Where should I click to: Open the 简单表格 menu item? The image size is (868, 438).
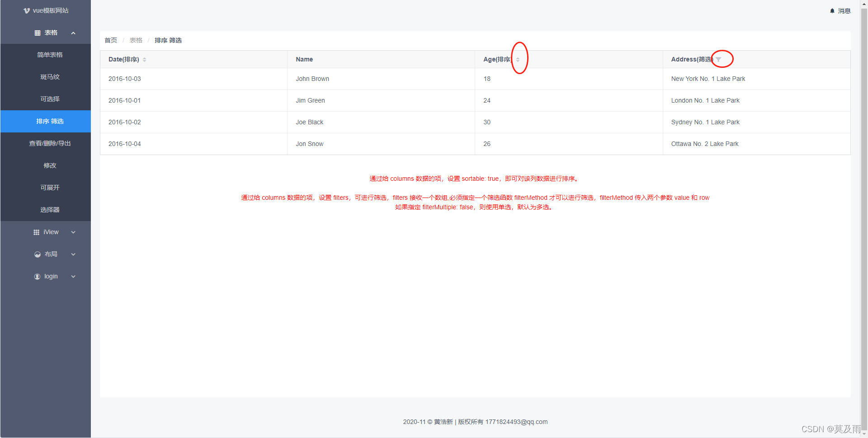(x=46, y=55)
